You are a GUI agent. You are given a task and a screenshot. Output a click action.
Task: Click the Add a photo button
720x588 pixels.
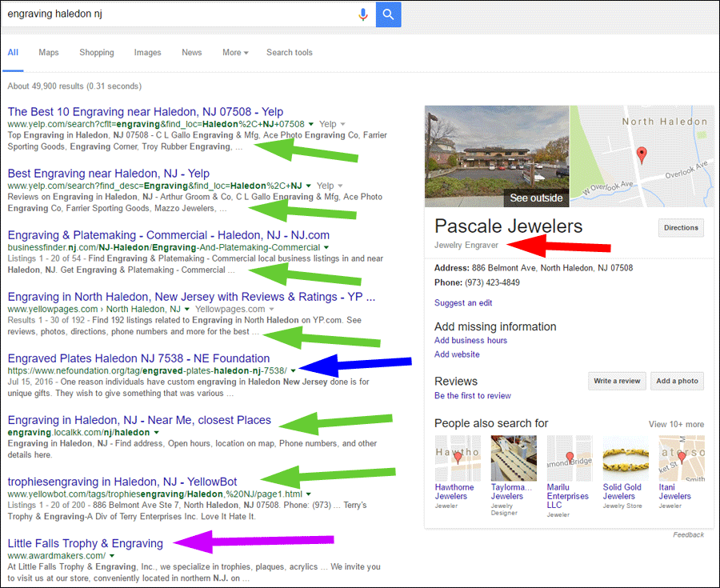coord(677,381)
